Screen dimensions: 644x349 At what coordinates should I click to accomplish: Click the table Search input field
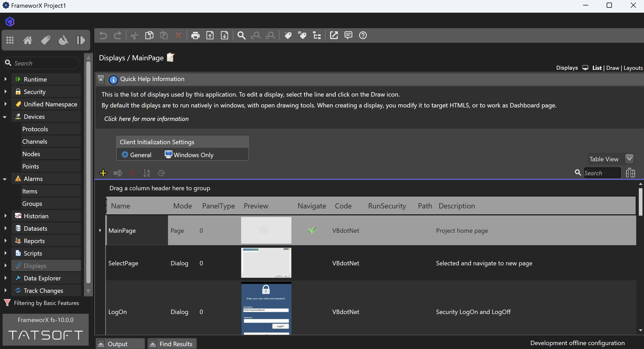(602, 173)
